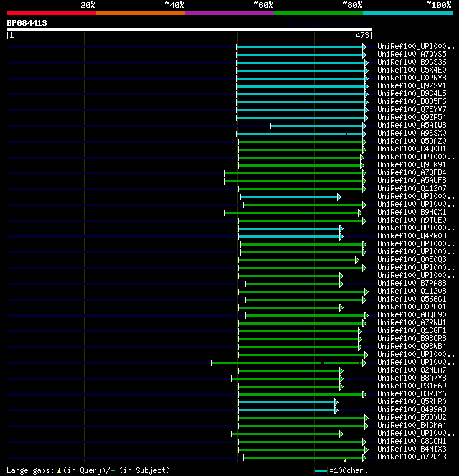Select the UniRef100_A7RQ13 label

point(412,457)
